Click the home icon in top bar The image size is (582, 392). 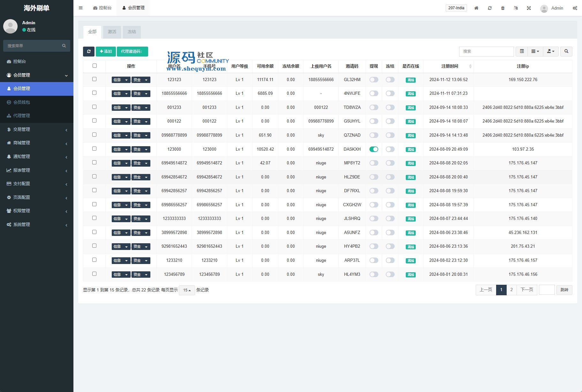476,8
